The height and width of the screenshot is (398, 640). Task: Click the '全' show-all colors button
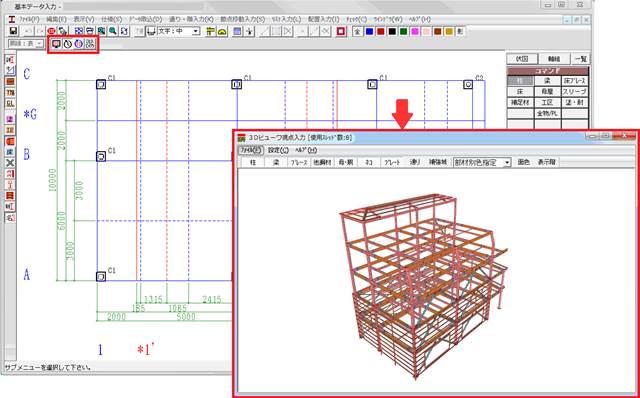pyautogui.click(x=358, y=31)
